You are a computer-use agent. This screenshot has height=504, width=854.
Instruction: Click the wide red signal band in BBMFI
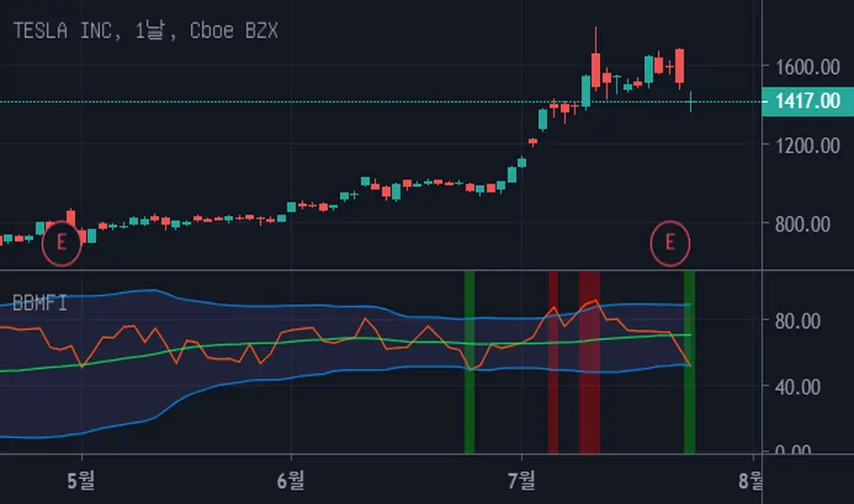click(x=589, y=362)
